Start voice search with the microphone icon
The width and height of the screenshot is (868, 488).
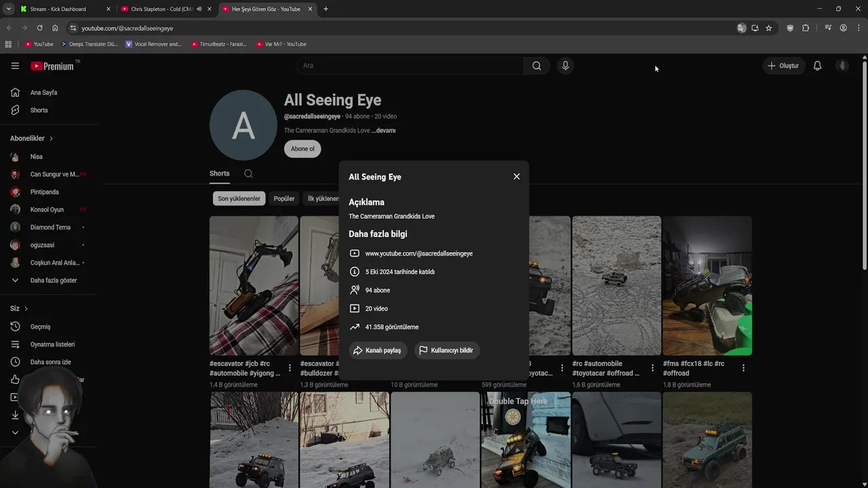click(565, 66)
